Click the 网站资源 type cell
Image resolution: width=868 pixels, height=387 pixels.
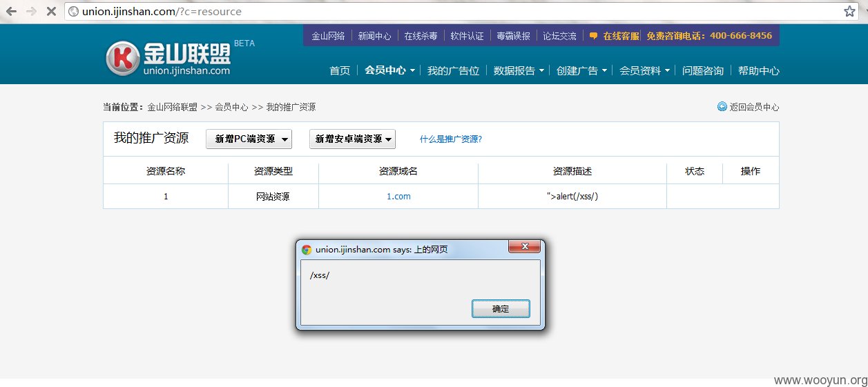click(273, 197)
